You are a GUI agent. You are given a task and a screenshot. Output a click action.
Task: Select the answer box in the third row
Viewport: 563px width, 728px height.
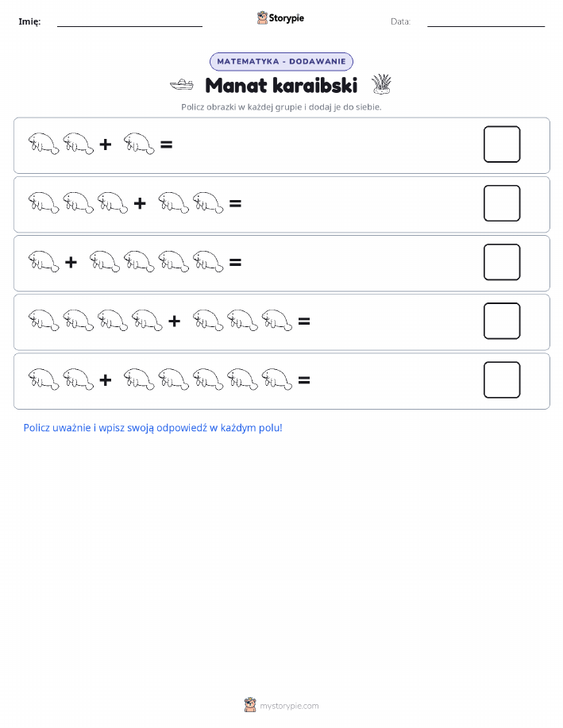coord(502,262)
